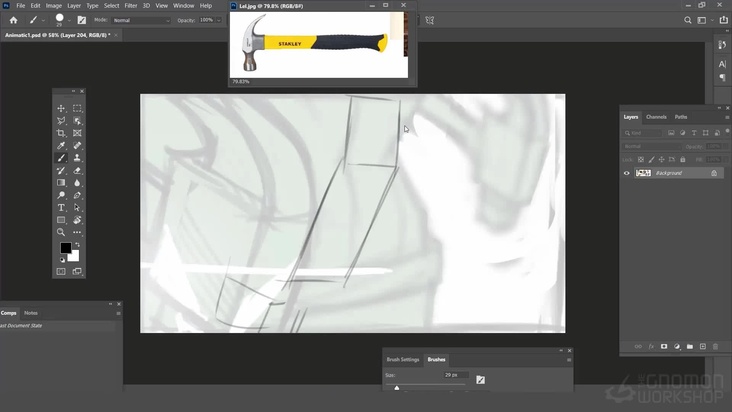This screenshot has height=412, width=732.
Task: Toggle the Brush Settings panel from options bar
Action: click(82, 20)
